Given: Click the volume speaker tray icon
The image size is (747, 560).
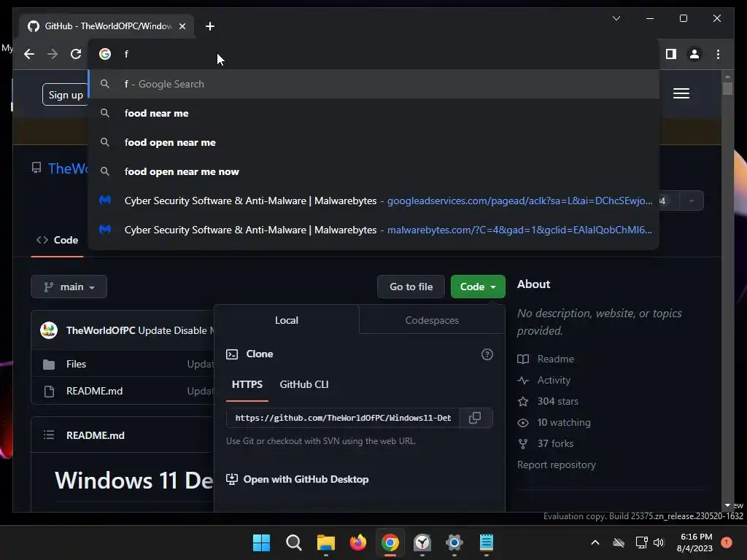Looking at the screenshot, I should pyautogui.click(x=659, y=542).
